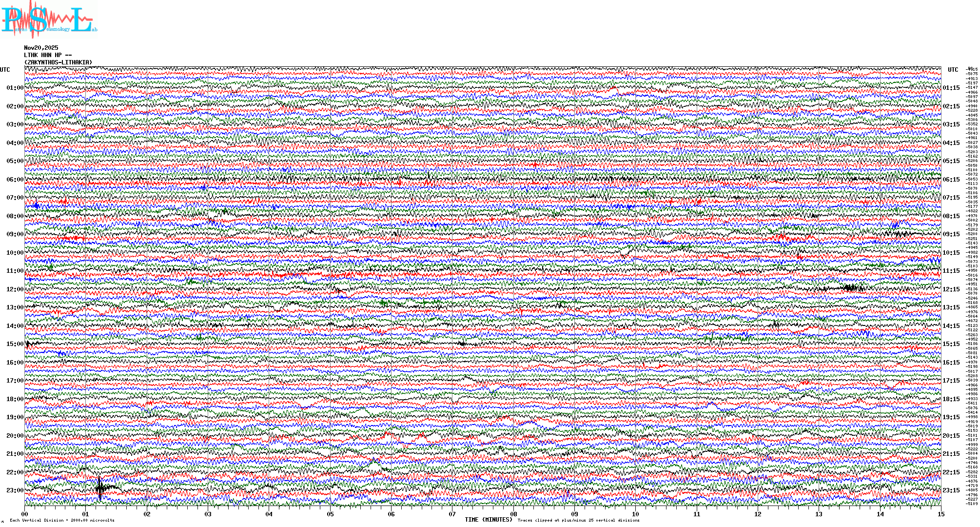Click the vertical division microvolts note

point(62,520)
